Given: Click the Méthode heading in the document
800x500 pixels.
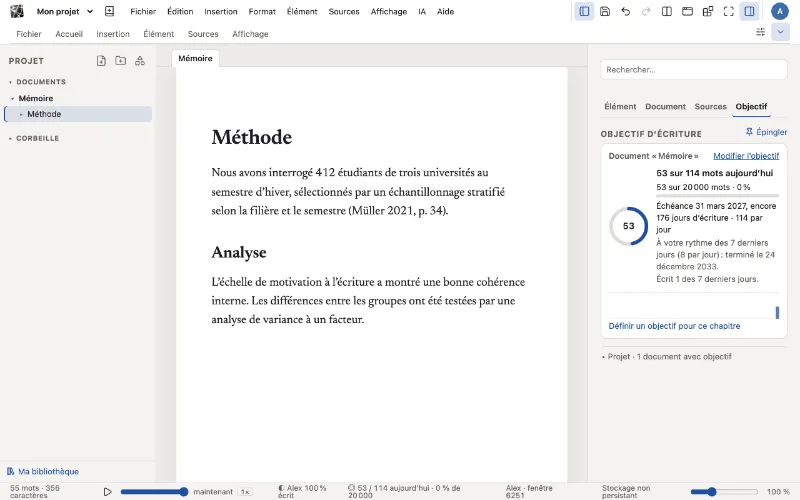Looking at the screenshot, I should (x=252, y=137).
